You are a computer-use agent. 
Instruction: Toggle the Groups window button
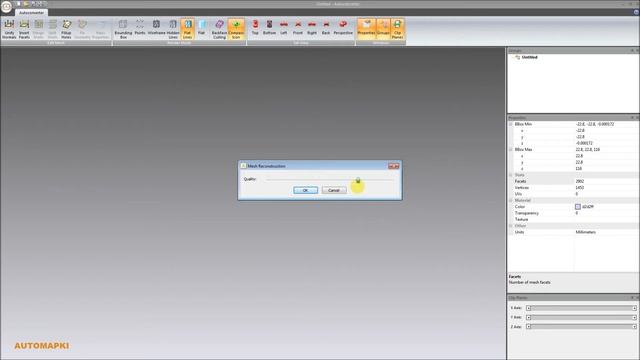383,29
